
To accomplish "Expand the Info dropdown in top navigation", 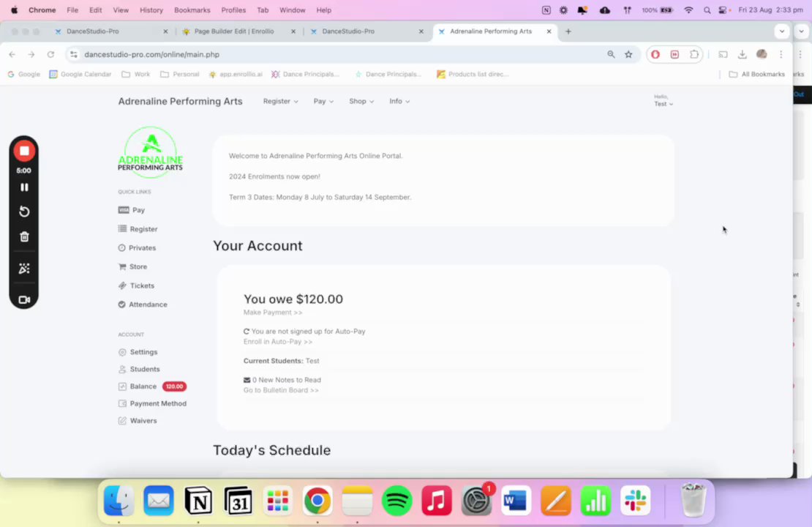I will pos(399,101).
